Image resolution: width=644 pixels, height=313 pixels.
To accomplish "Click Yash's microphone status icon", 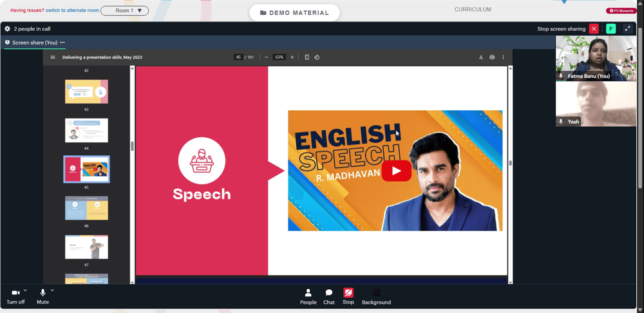I will (561, 122).
